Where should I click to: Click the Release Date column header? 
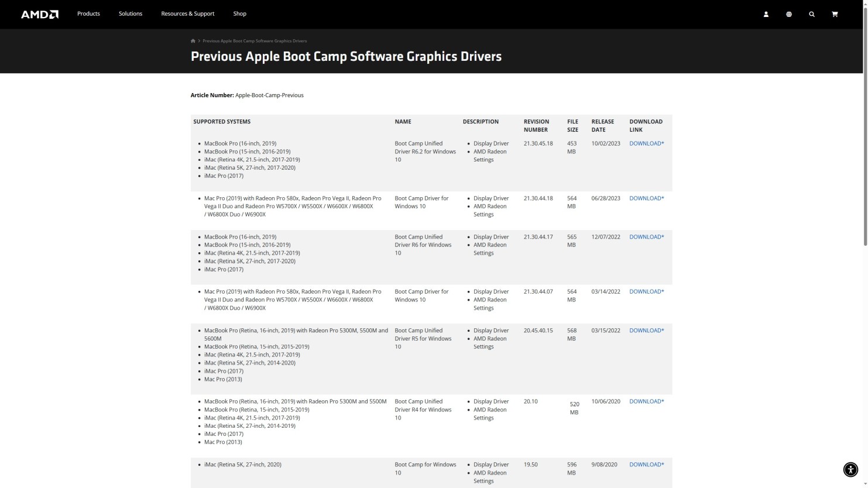[602, 126]
